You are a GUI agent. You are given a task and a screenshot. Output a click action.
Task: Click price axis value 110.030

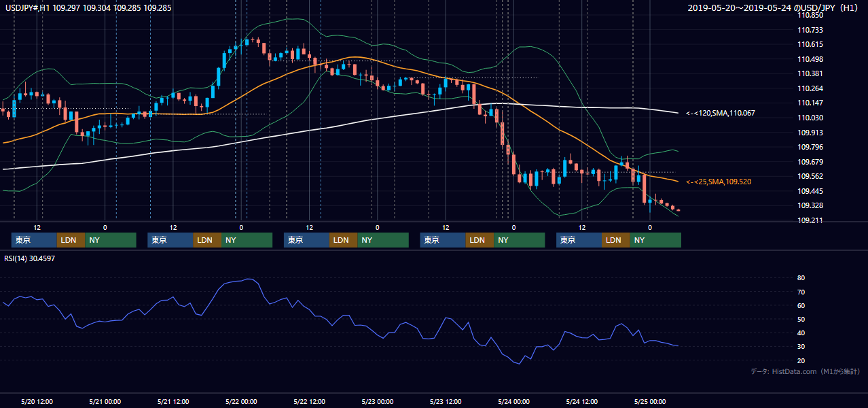point(810,118)
